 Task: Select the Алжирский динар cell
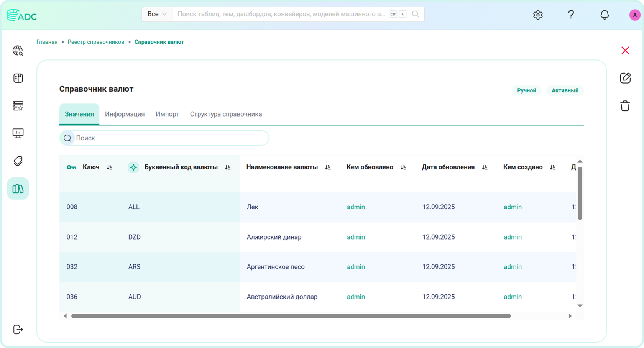tap(274, 237)
